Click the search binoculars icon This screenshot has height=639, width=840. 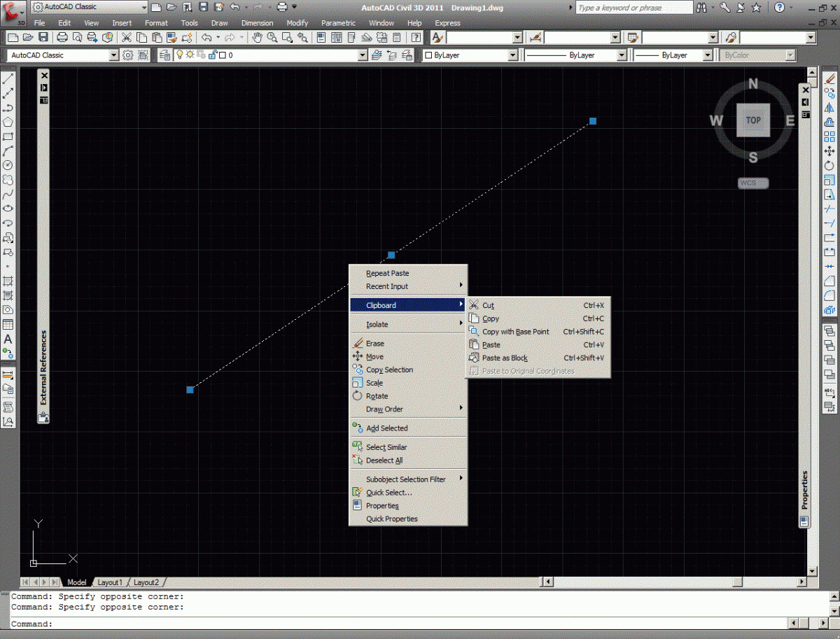tap(702, 8)
